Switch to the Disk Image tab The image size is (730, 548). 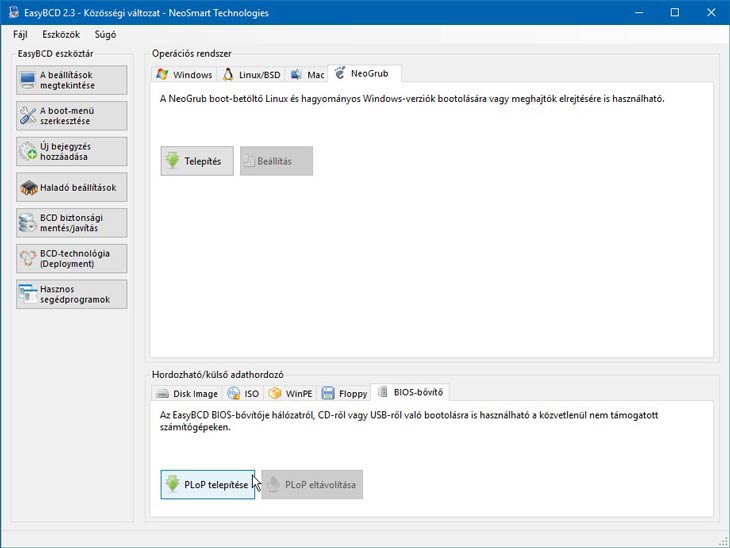click(187, 393)
